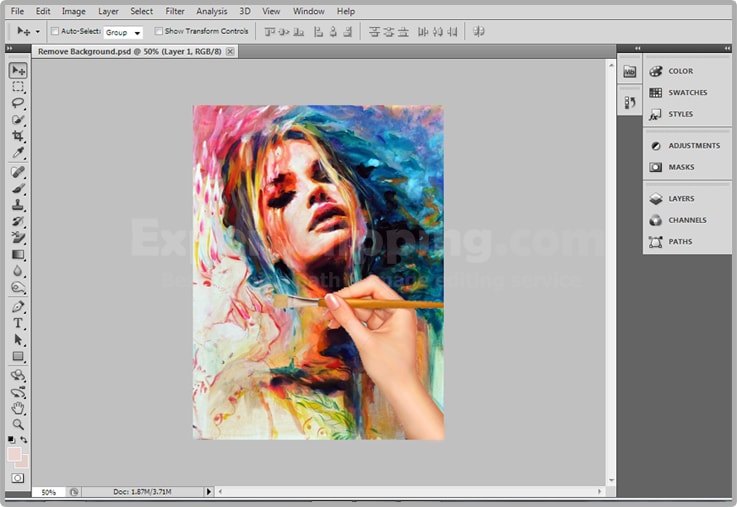Viewport: 737px width, 507px height.
Task: Select the Eraser tool
Action: [18, 238]
